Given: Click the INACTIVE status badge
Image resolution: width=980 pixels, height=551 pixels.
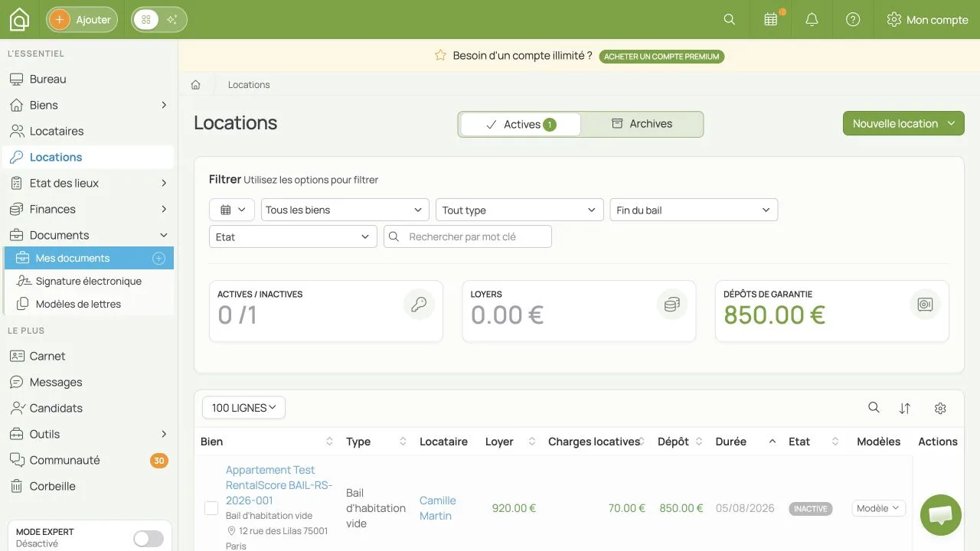Looking at the screenshot, I should [810, 509].
